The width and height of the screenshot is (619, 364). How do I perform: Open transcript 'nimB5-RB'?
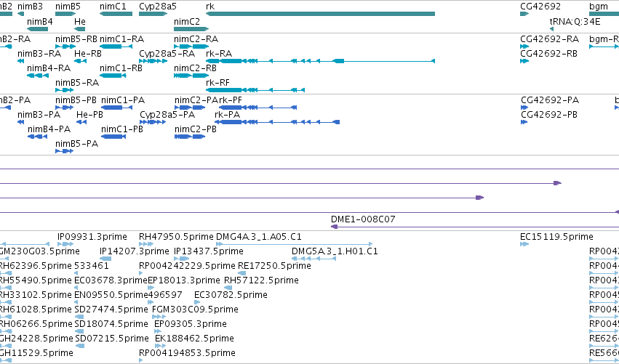[65, 46]
